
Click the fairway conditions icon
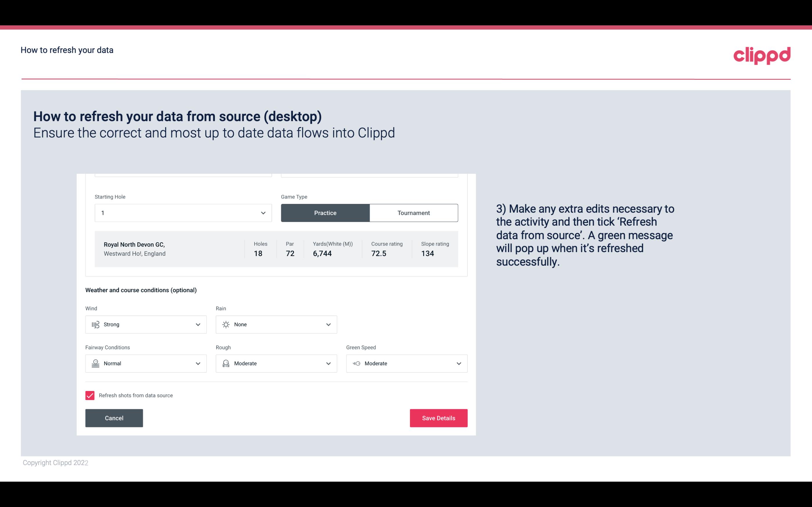pyautogui.click(x=95, y=363)
